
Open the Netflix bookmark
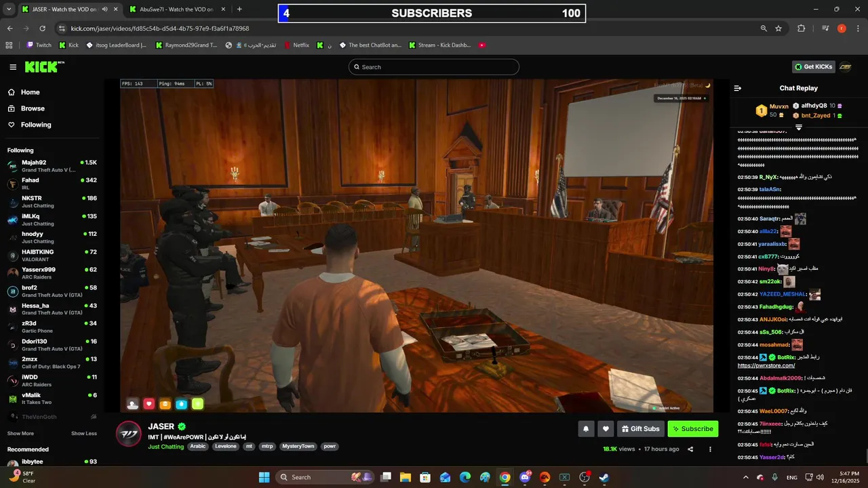296,45
